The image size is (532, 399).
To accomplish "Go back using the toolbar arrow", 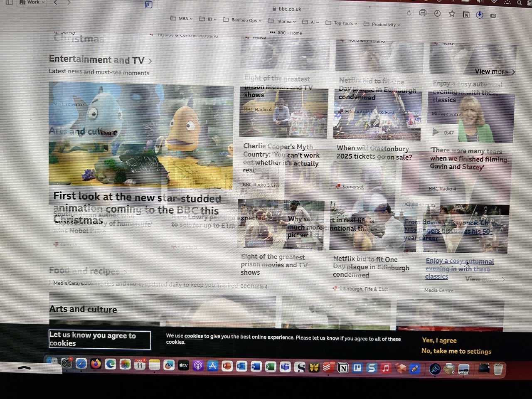I will (x=56, y=2).
